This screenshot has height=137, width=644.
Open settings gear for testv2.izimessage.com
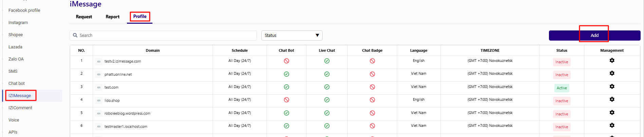click(x=612, y=61)
